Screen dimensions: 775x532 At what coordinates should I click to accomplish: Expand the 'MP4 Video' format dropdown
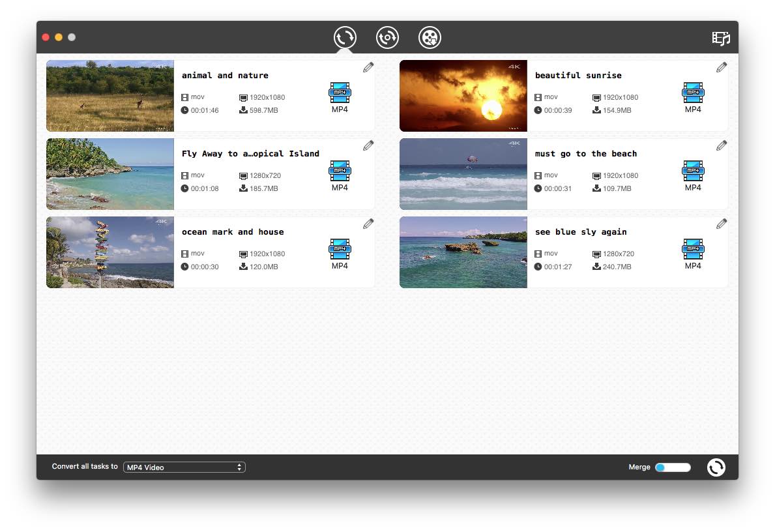(184, 467)
